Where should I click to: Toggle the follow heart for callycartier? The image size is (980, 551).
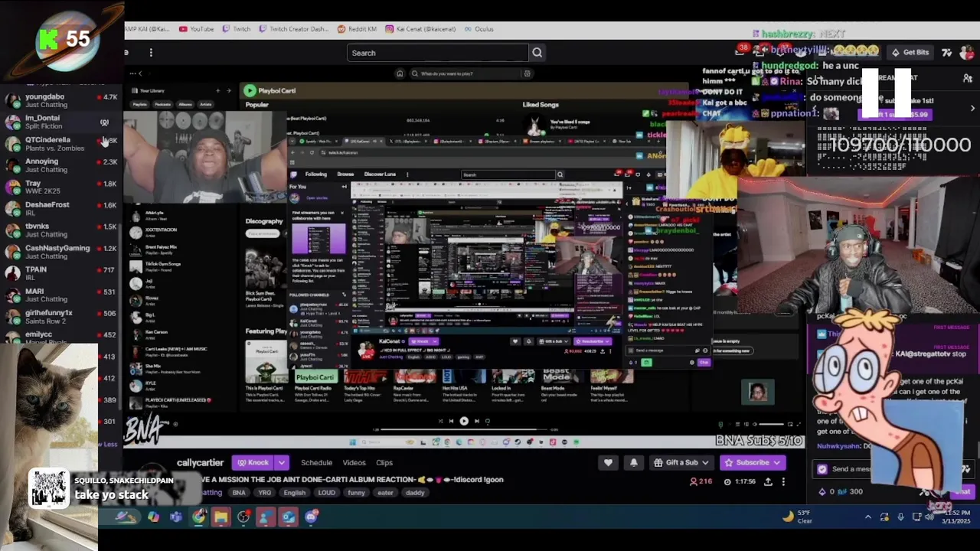coord(608,462)
